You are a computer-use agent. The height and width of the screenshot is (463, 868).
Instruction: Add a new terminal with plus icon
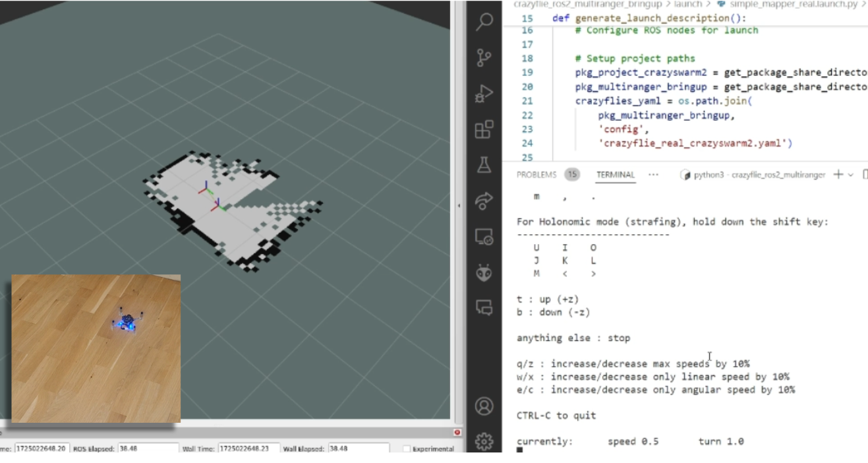(838, 175)
